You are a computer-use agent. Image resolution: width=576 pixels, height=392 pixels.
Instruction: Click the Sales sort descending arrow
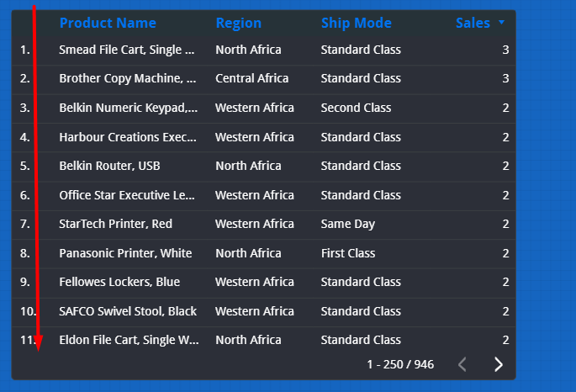tap(502, 23)
